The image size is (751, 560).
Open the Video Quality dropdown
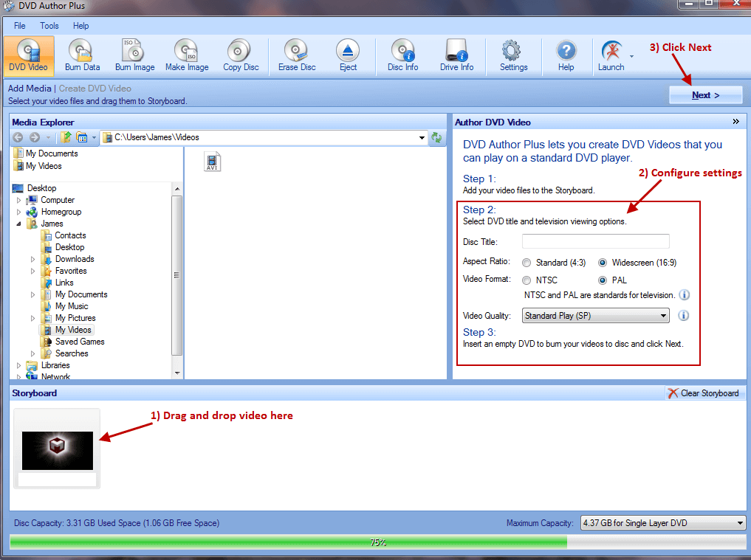[595, 316]
